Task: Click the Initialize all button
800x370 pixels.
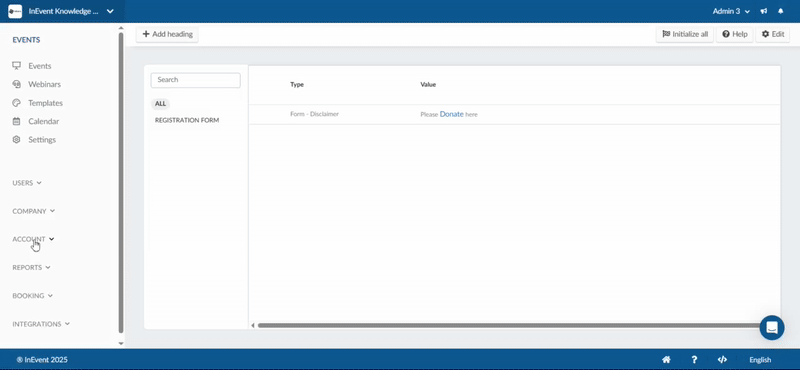Action: coord(685,34)
